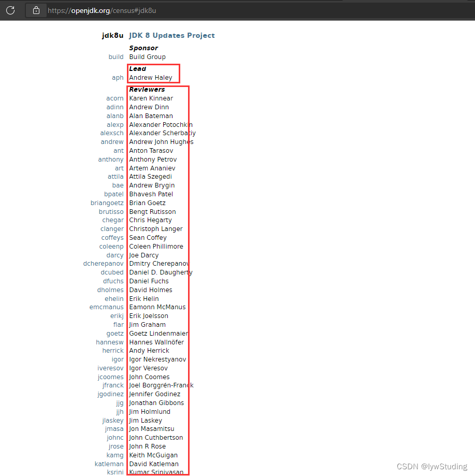Open the bpatel username link
Image resolution: width=475 pixels, height=476 pixels.
(114, 194)
